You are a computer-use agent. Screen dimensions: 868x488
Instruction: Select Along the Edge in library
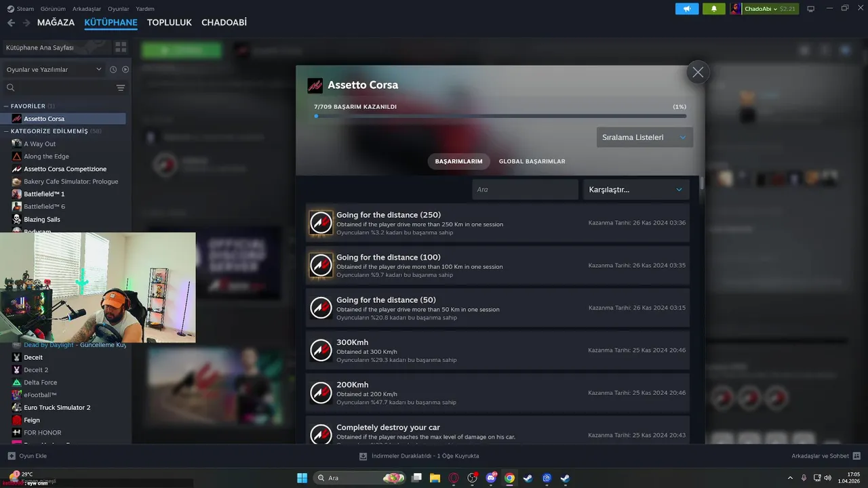point(46,157)
